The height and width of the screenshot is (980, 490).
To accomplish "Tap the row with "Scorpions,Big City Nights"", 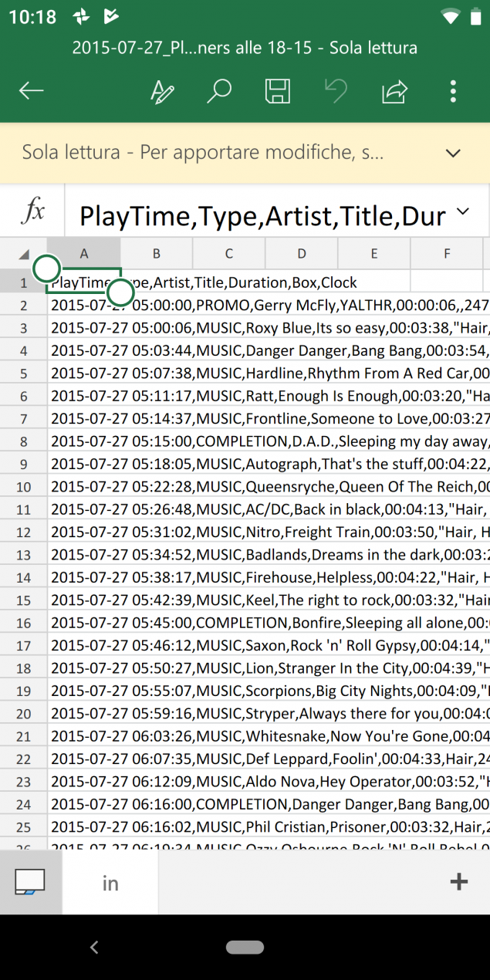I will coord(269,691).
